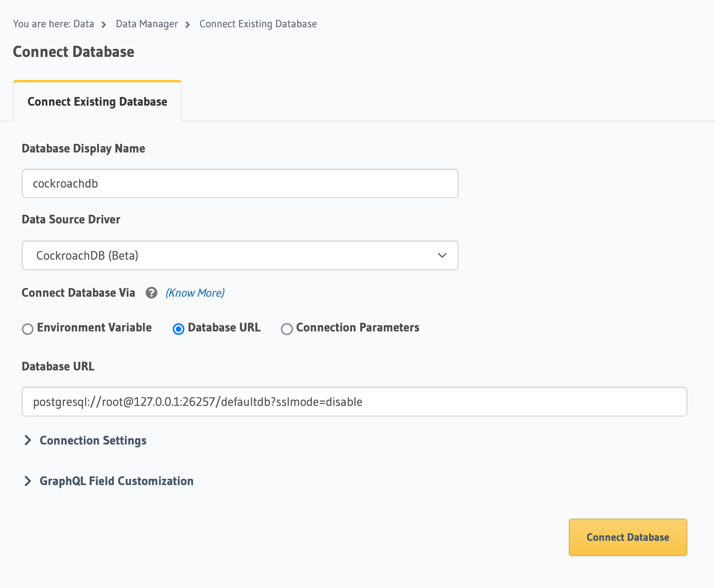Open the Know More link

195,293
